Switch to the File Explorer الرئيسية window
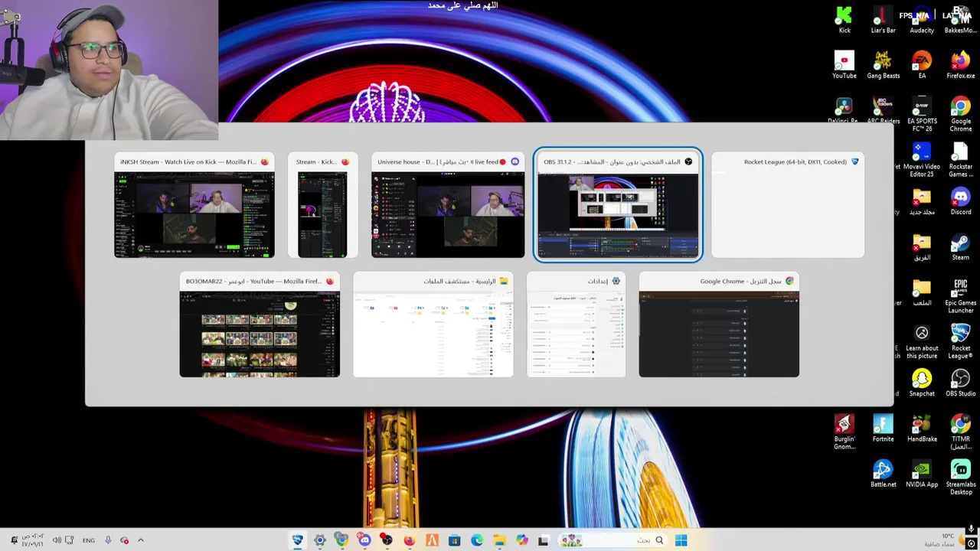Image resolution: width=980 pixels, height=551 pixels. tap(433, 325)
